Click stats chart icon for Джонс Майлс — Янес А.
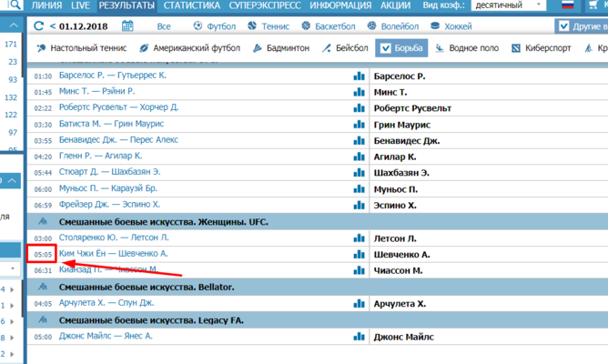 point(359,336)
